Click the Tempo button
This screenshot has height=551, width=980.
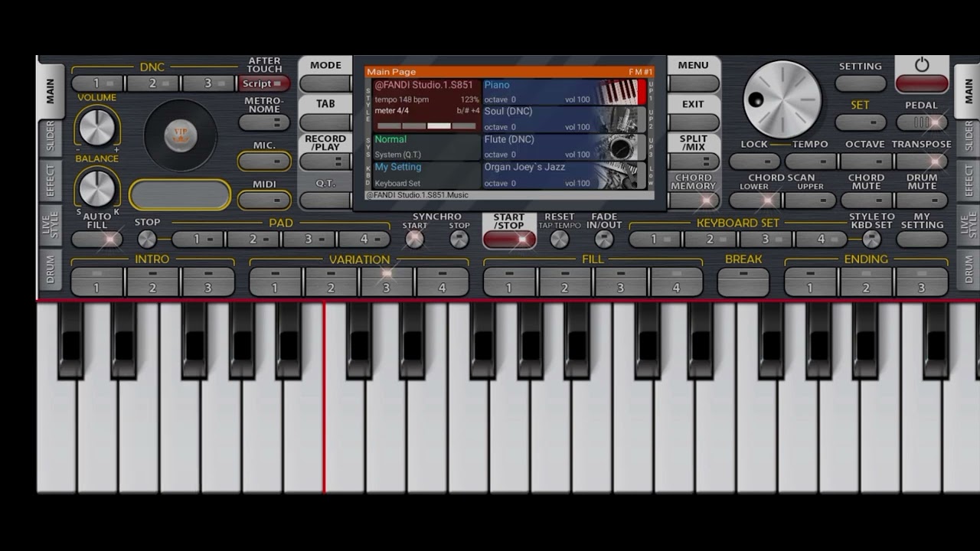pyautogui.click(x=810, y=161)
